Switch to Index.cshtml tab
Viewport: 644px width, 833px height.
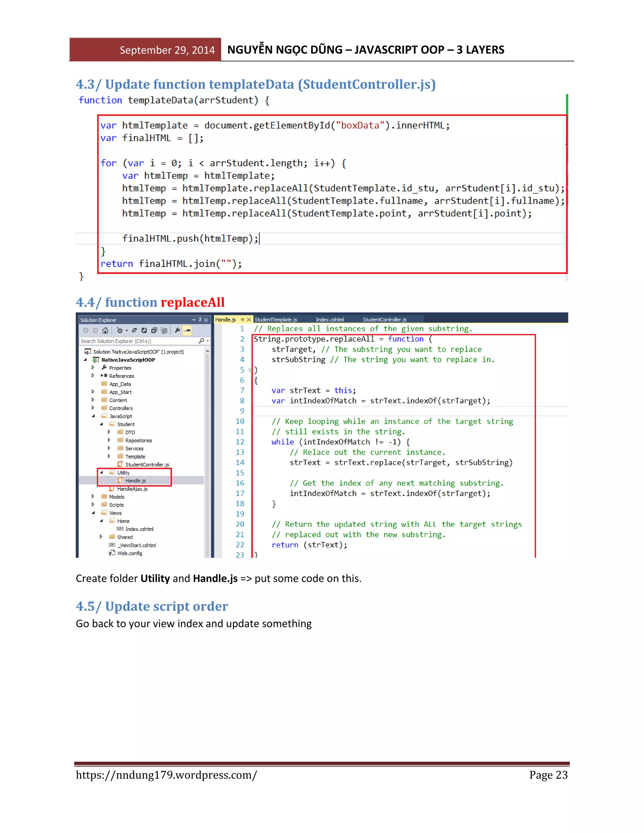(330, 320)
